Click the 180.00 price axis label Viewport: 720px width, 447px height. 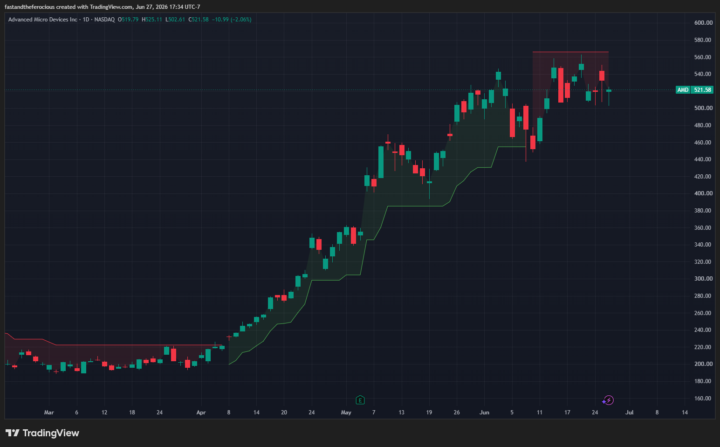click(703, 381)
